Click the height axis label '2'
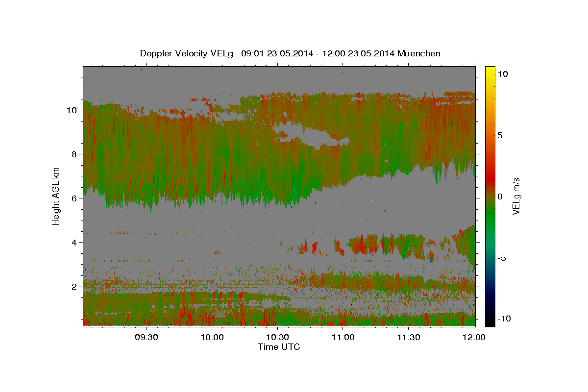588x392 pixels. coord(74,286)
